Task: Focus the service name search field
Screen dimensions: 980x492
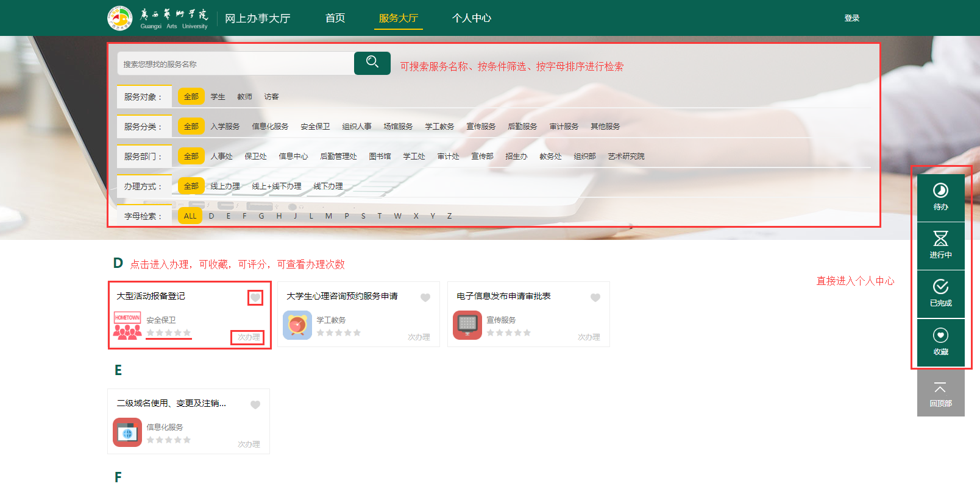Action: click(x=236, y=63)
